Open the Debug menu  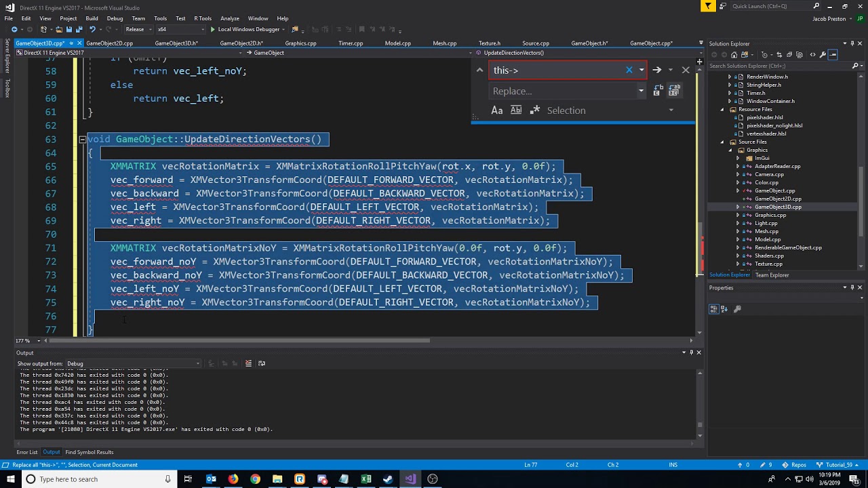point(115,18)
